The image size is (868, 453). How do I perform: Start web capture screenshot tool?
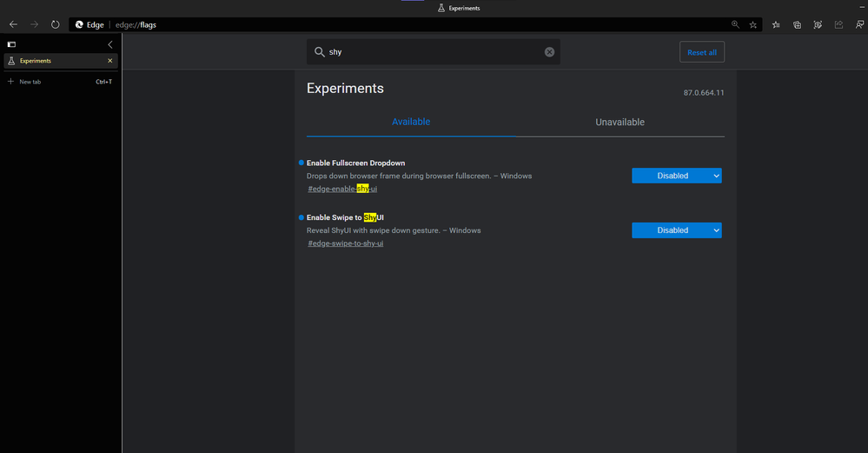(x=818, y=24)
